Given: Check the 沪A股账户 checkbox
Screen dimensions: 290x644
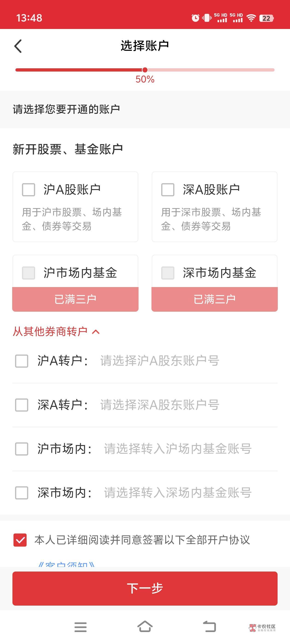Looking at the screenshot, I should 29,190.
